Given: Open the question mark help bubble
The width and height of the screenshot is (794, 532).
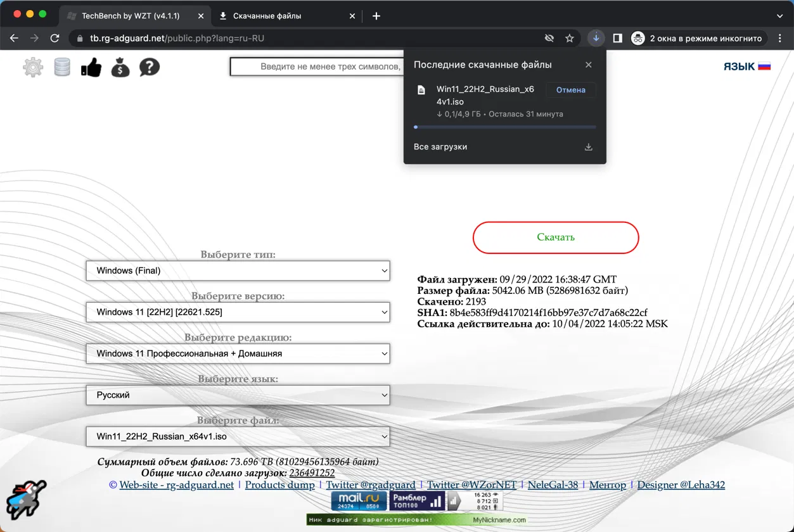Looking at the screenshot, I should pos(150,66).
